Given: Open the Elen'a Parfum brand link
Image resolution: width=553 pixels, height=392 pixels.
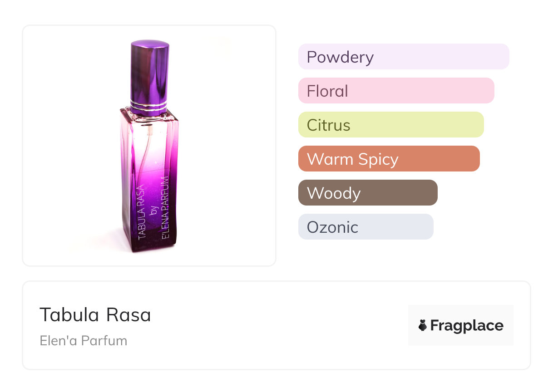Looking at the screenshot, I should tap(84, 341).
